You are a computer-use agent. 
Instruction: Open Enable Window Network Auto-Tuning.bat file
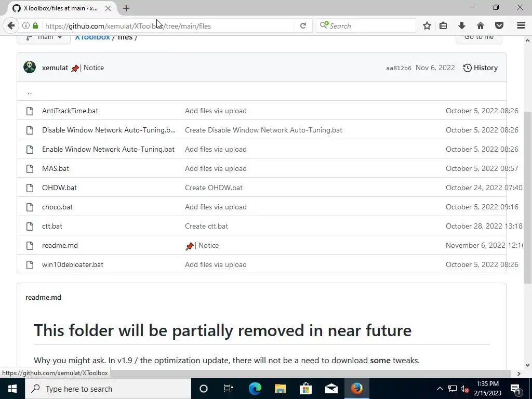pos(108,149)
